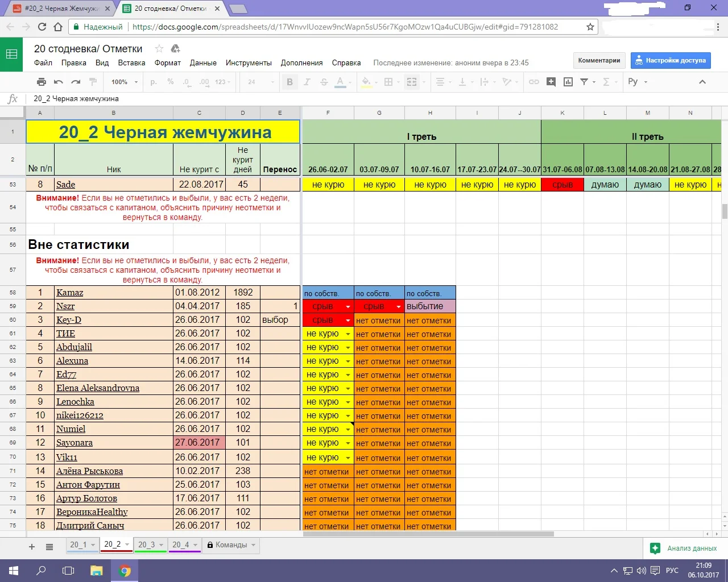
Task: Undo the last action
Action: 58,82
